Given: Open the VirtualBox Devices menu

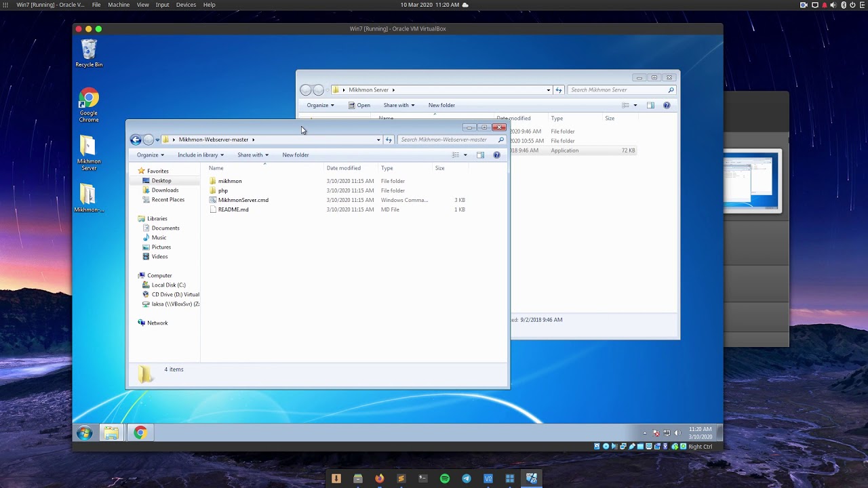Looking at the screenshot, I should (186, 5).
